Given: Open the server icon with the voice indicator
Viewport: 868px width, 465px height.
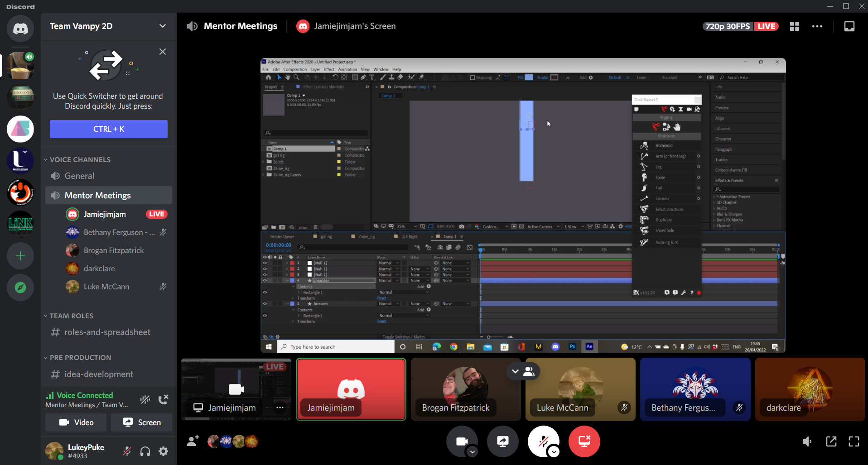Looking at the screenshot, I should pyautogui.click(x=20, y=66).
